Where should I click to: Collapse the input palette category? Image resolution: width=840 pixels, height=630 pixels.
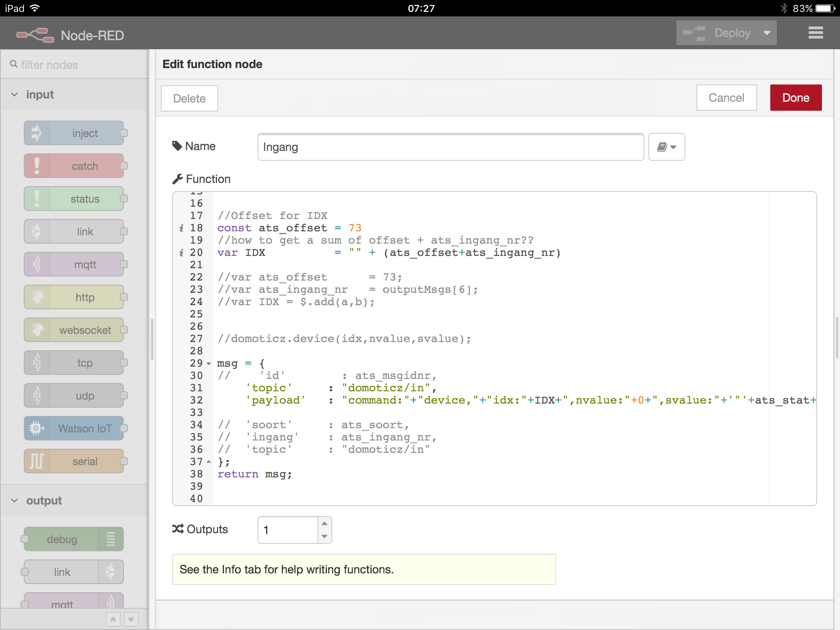click(14, 95)
